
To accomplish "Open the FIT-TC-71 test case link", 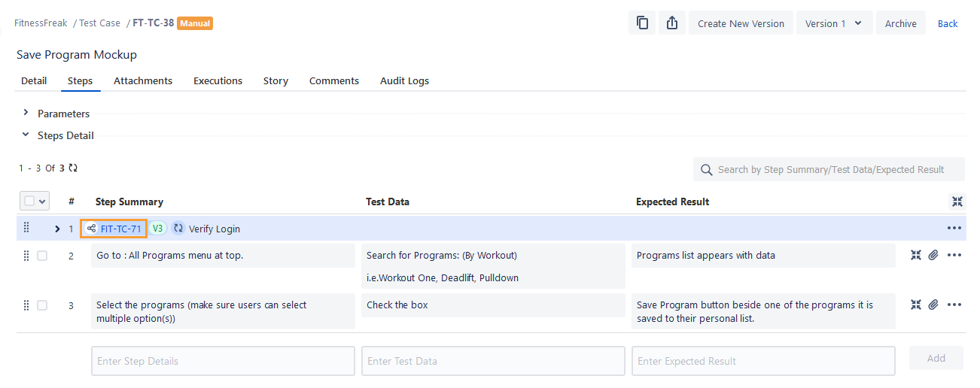I will (120, 229).
